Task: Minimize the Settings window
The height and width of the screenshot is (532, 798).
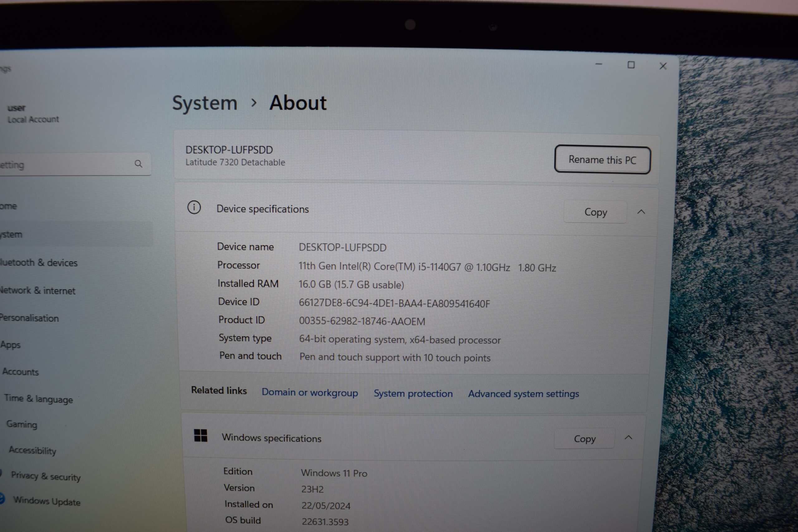Action: click(599, 64)
